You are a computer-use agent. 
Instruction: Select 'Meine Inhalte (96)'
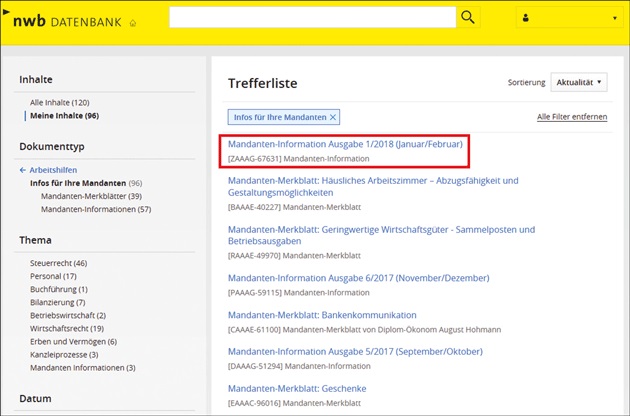[x=64, y=116]
